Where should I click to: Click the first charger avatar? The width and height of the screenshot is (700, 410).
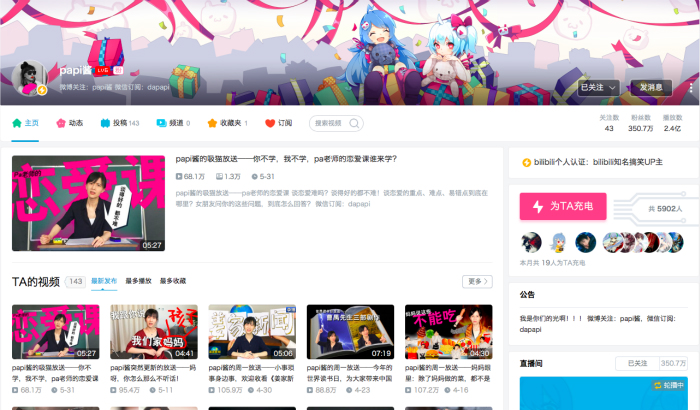pyautogui.click(x=531, y=243)
